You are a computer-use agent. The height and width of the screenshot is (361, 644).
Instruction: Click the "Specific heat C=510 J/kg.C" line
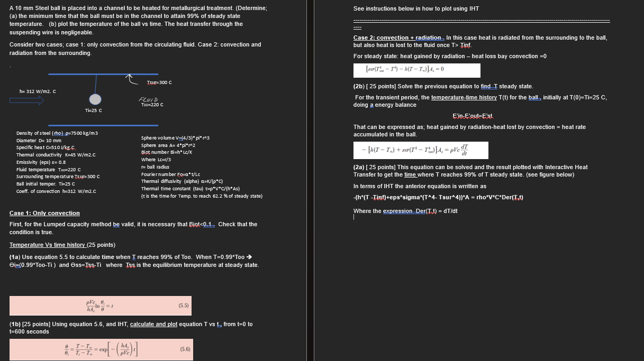(46, 147)
